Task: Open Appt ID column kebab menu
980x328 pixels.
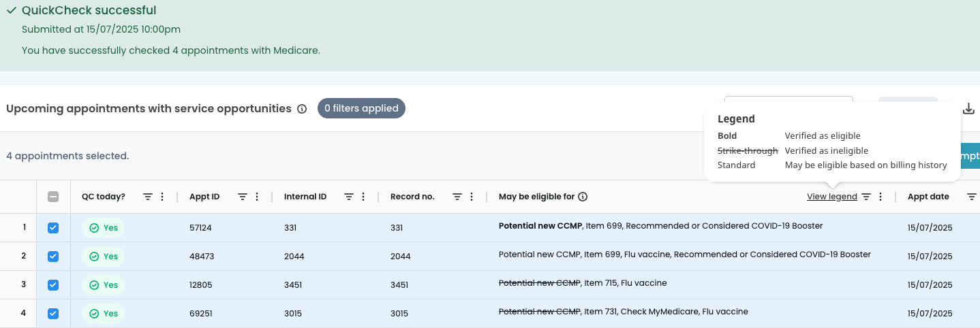Action: [x=257, y=197]
